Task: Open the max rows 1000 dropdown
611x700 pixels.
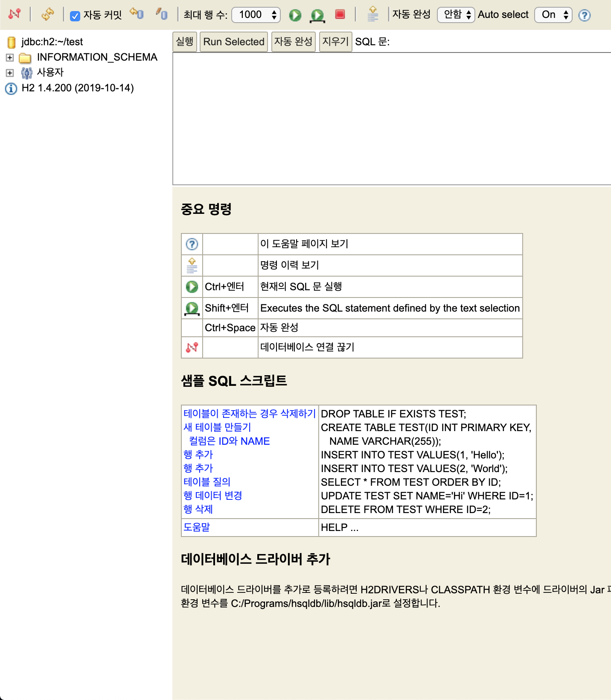Action: [256, 15]
